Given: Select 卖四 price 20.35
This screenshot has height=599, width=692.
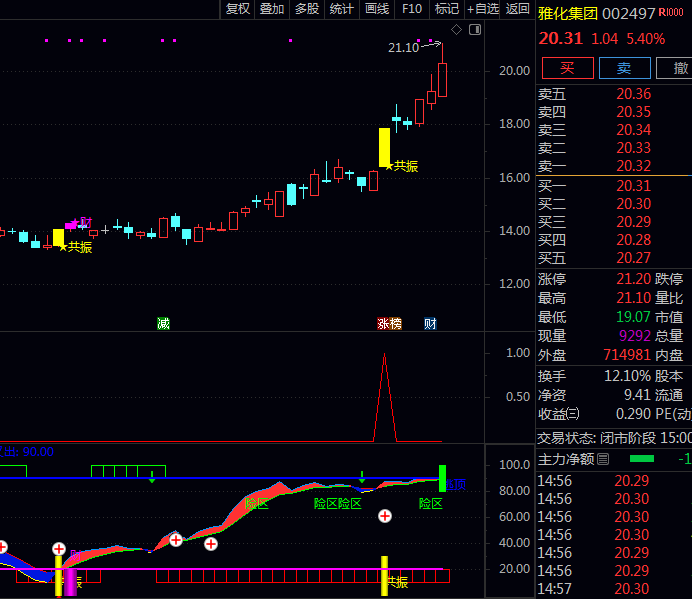Looking at the screenshot, I should click(633, 112).
